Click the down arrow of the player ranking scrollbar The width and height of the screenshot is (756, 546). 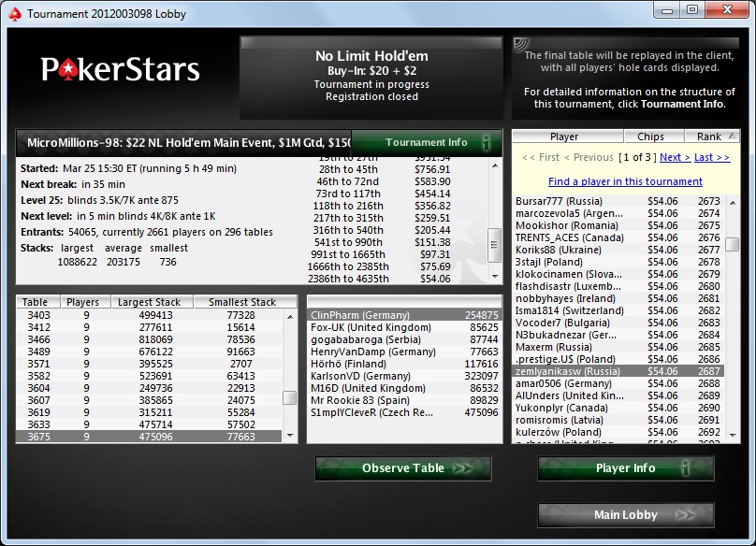[733, 436]
